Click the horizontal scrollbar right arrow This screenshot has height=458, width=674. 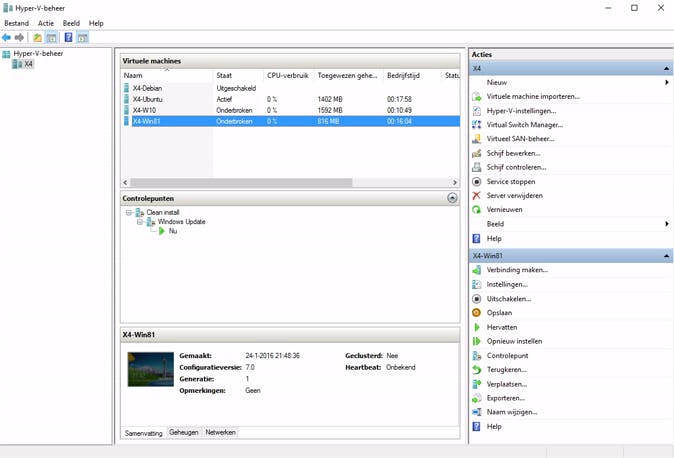point(455,183)
